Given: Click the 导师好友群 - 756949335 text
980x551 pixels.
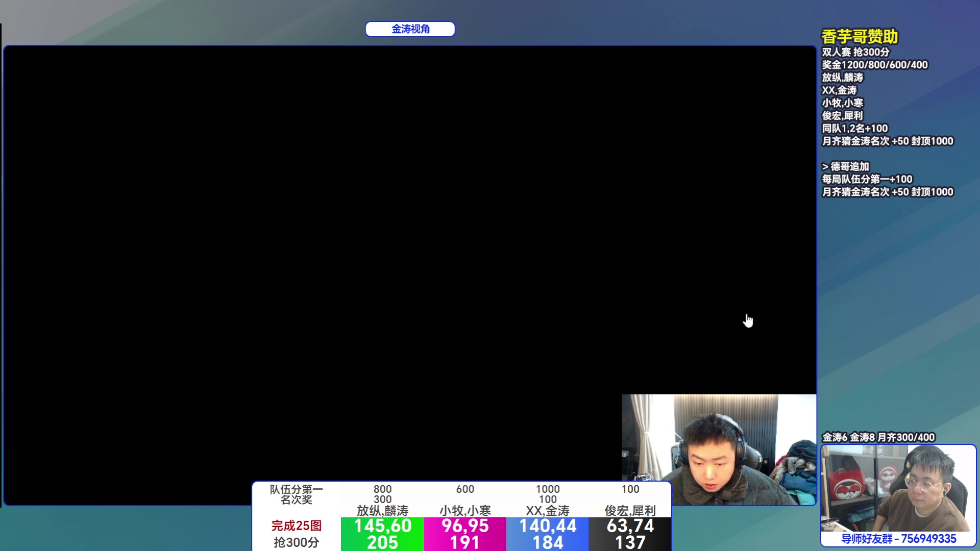Looking at the screenshot, I should (898, 539).
